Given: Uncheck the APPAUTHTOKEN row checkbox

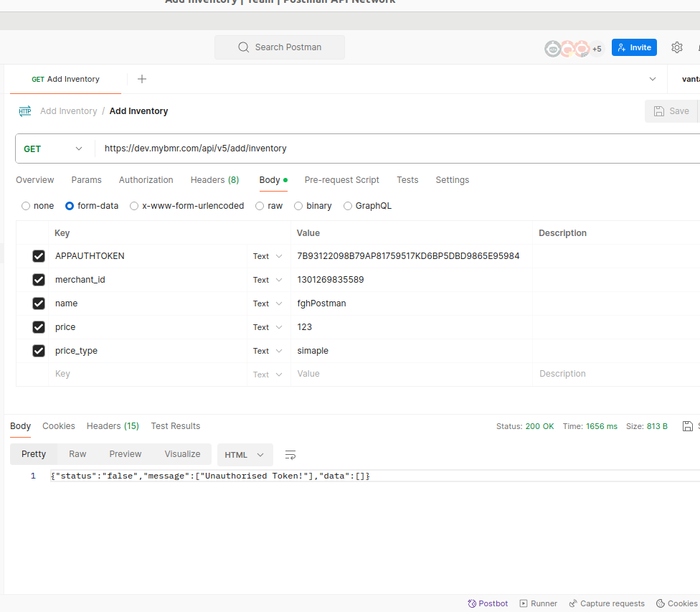Looking at the screenshot, I should (x=39, y=256).
